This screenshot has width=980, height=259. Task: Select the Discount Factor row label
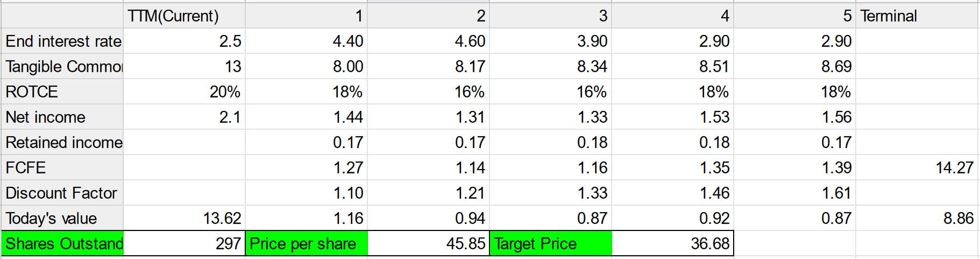click(62, 193)
